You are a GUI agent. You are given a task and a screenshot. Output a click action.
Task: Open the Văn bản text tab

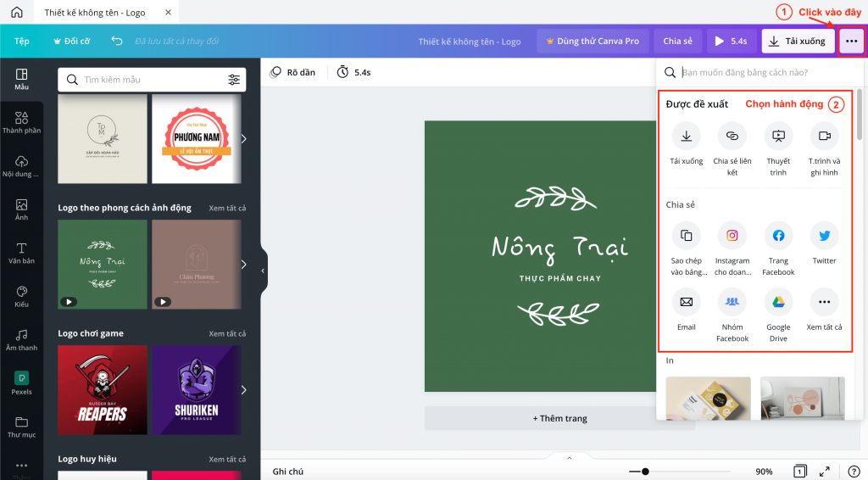click(21, 253)
